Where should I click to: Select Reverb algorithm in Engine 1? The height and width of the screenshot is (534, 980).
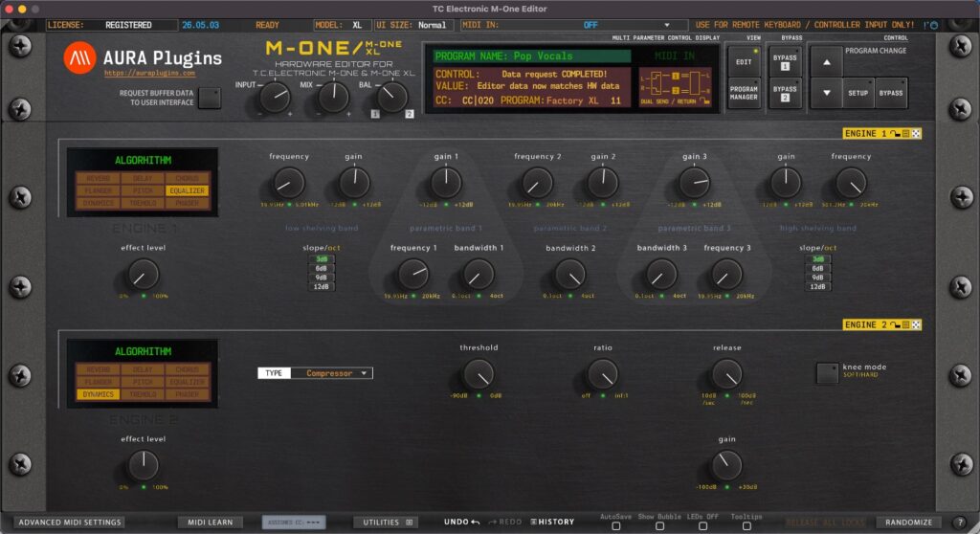coord(99,179)
